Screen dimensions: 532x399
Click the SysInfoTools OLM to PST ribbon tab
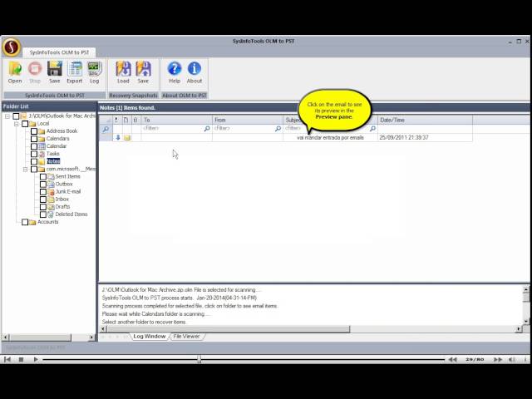59,52
